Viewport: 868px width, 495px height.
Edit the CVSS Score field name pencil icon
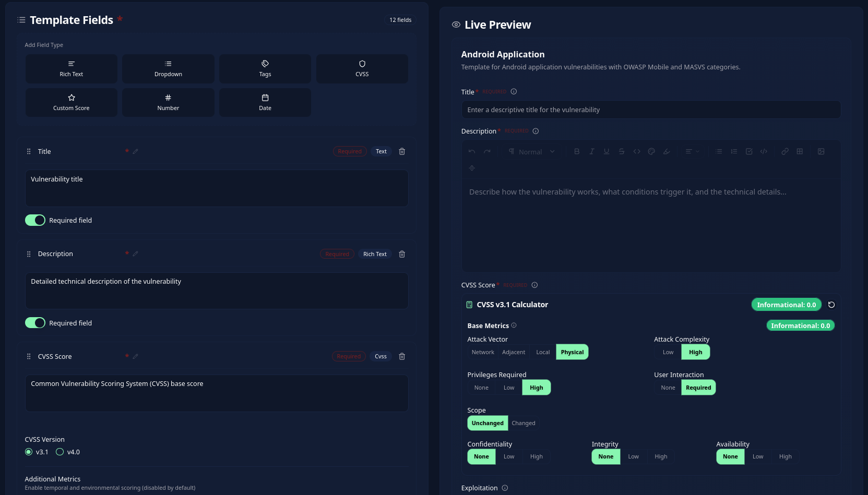(135, 356)
